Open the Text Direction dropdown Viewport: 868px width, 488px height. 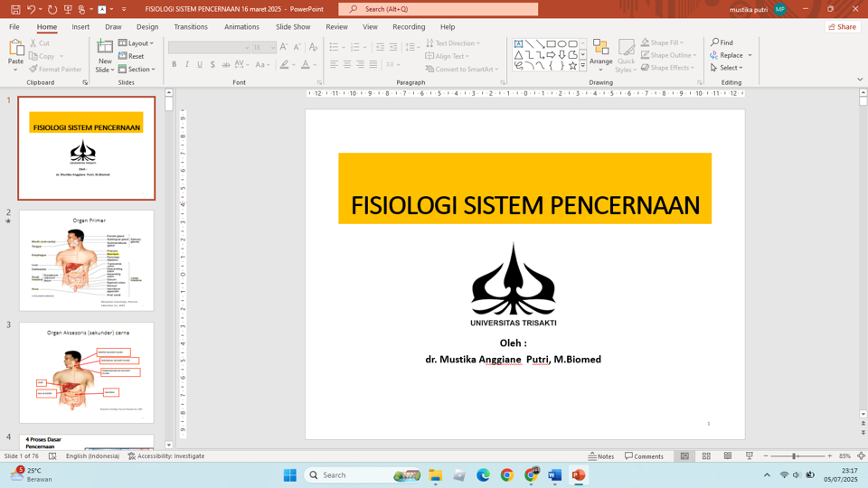[x=453, y=43]
